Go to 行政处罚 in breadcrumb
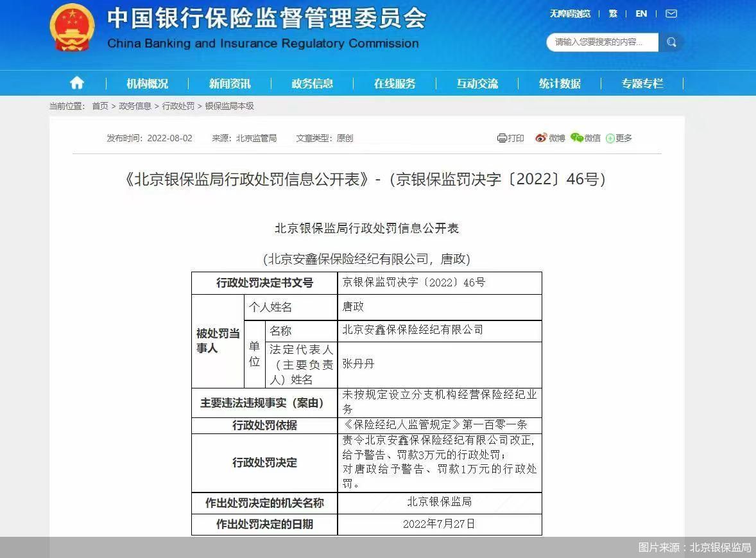756x558 pixels. [178, 105]
